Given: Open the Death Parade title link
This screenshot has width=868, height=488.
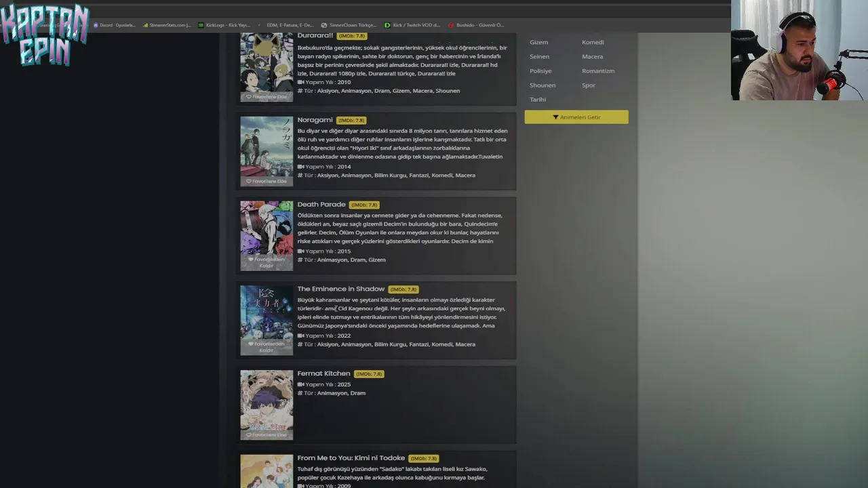Looking at the screenshot, I should (x=321, y=204).
